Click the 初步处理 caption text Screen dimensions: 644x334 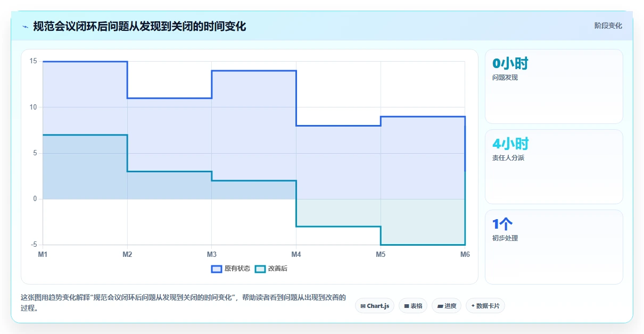tap(505, 238)
